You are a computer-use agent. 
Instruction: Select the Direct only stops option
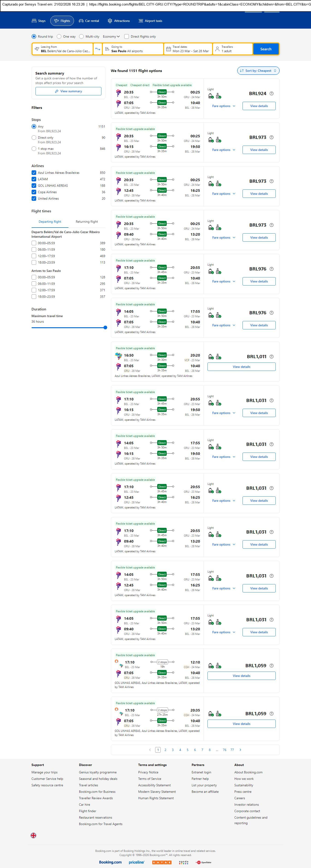[34, 138]
